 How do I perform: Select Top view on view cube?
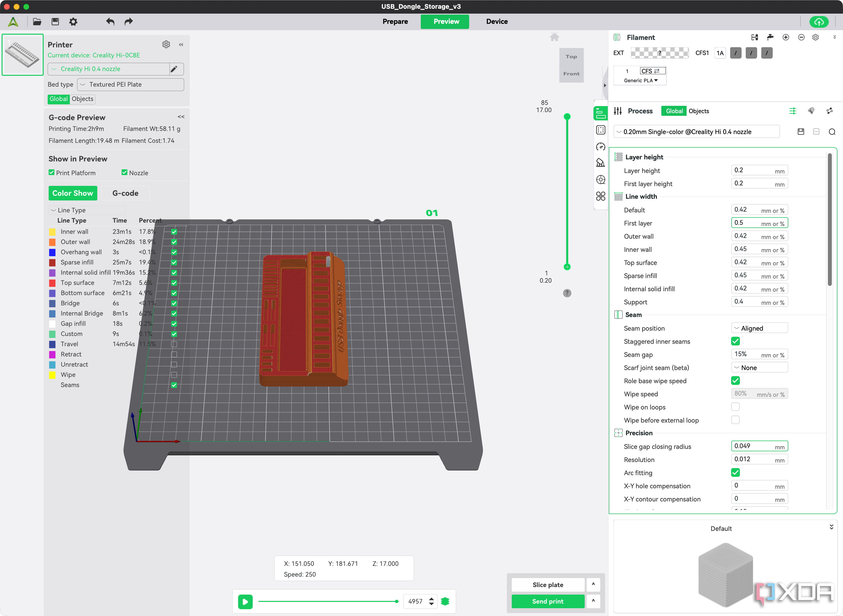tap(571, 57)
